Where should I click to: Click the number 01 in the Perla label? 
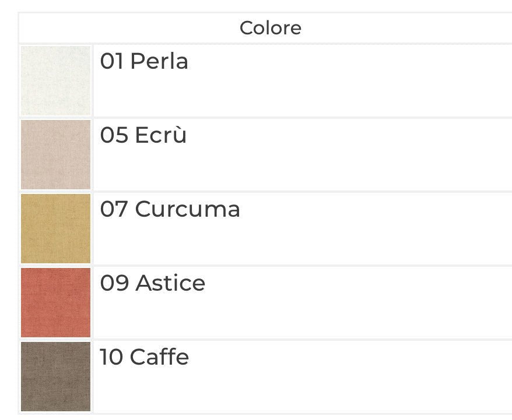pyautogui.click(x=111, y=61)
